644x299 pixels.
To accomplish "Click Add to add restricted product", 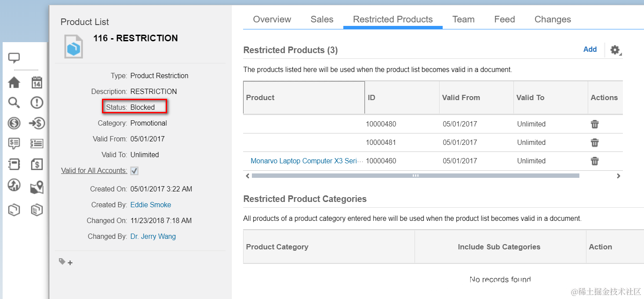I will coord(590,50).
